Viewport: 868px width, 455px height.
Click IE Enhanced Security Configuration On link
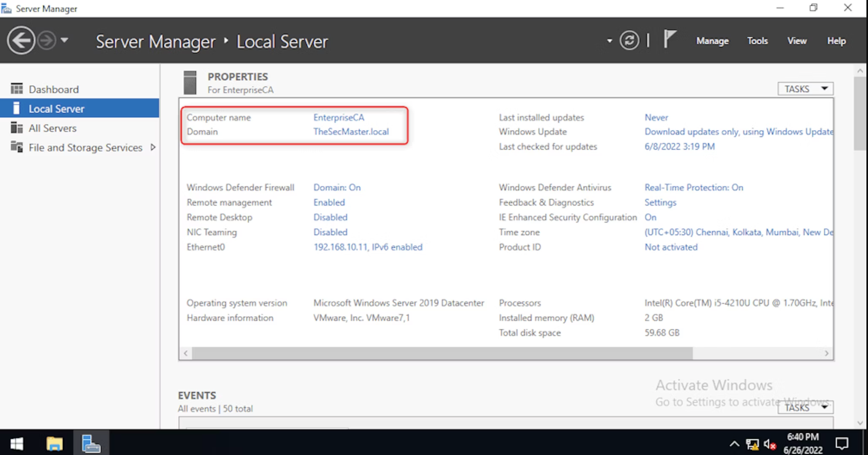(650, 217)
